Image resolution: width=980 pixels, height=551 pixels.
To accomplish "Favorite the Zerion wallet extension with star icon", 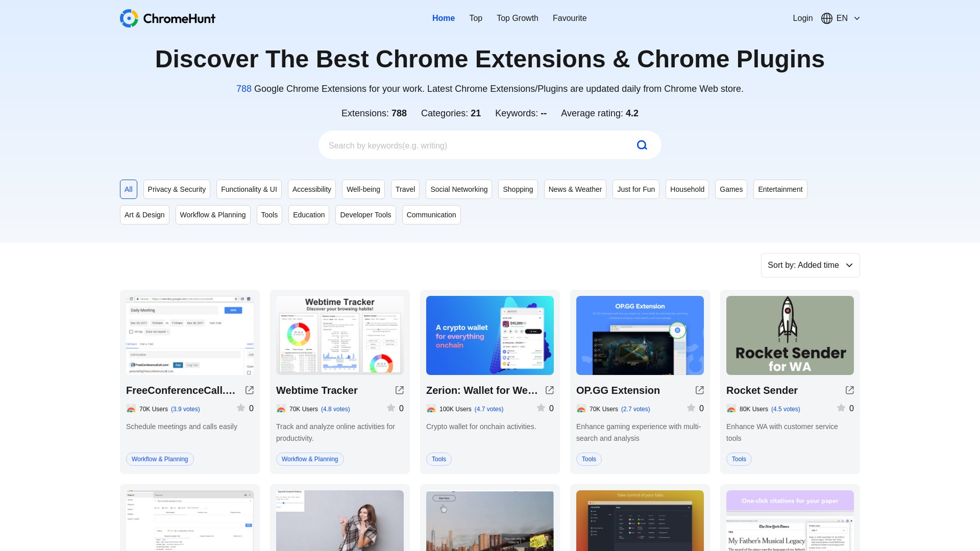I will pyautogui.click(x=541, y=408).
